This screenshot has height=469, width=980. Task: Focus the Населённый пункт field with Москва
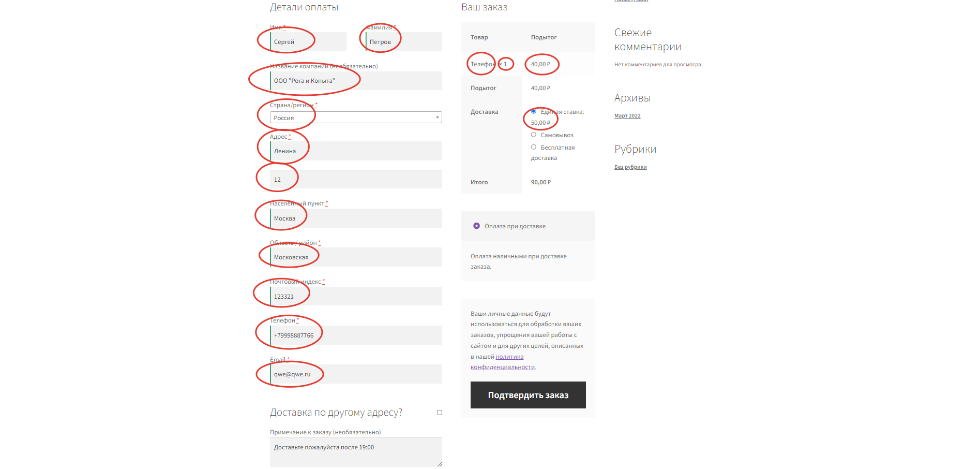pos(356,218)
